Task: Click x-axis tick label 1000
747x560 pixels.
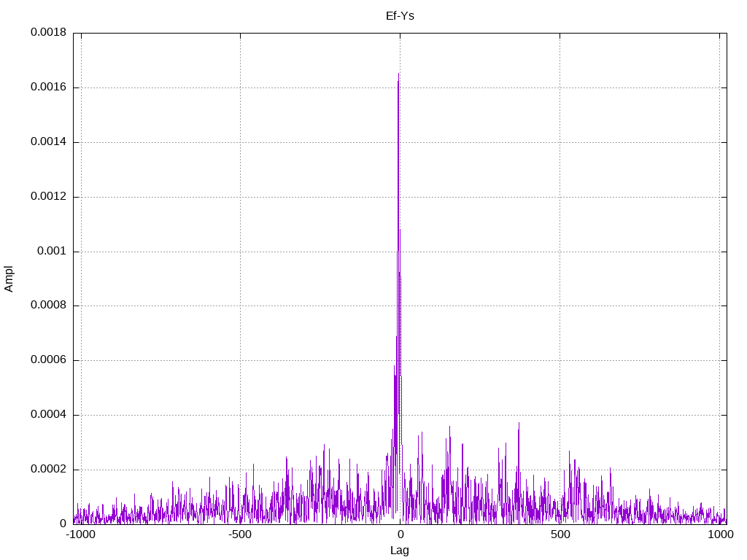Action: (720, 534)
